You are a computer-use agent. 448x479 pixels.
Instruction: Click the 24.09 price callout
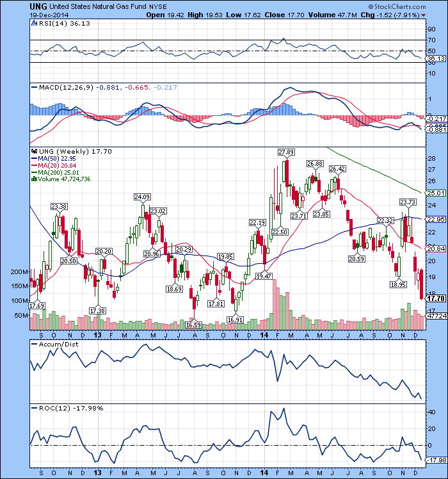pos(142,197)
